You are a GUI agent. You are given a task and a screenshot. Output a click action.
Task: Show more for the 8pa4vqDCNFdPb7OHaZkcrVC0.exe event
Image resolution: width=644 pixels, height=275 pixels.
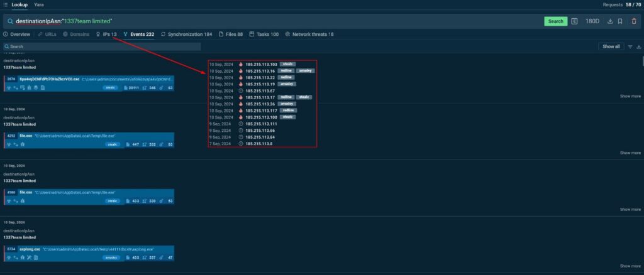[630, 96]
